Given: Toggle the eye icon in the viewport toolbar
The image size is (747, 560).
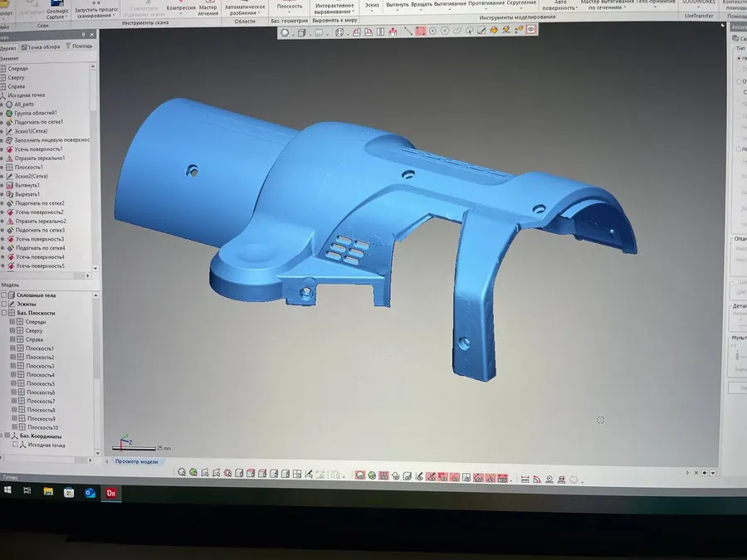Looking at the screenshot, I should click(530, 30).
